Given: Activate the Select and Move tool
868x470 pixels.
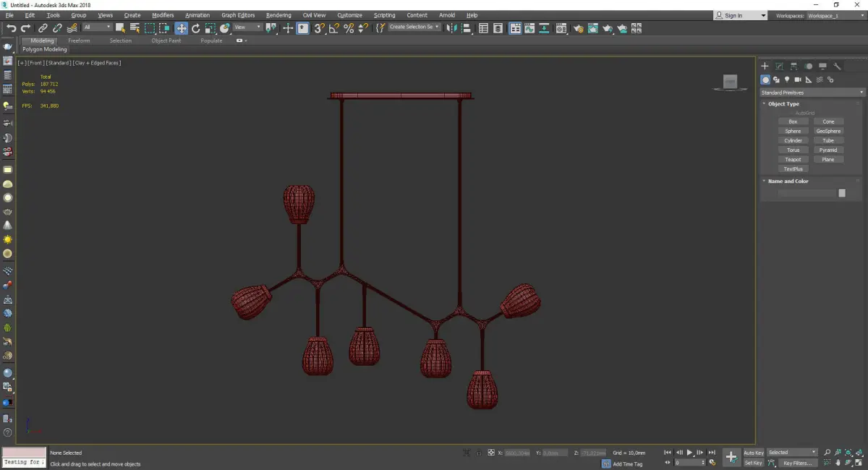Looking at the screenshot, I should click(x=181, y=28).
